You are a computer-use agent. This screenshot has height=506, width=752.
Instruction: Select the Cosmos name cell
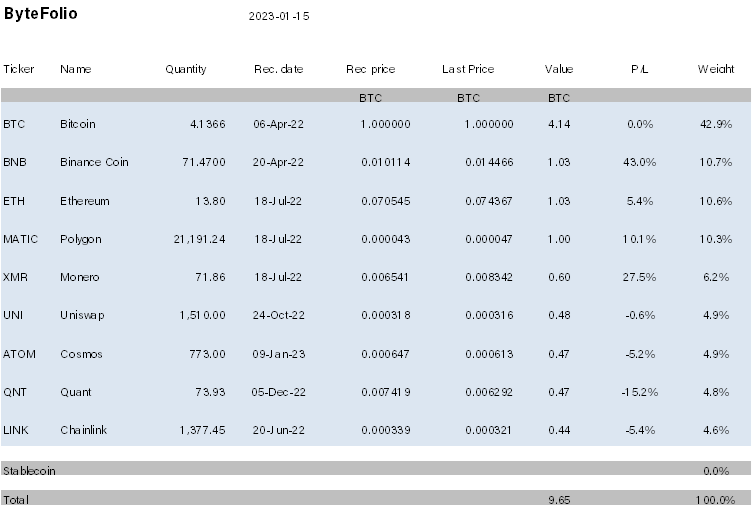point(81,354)
